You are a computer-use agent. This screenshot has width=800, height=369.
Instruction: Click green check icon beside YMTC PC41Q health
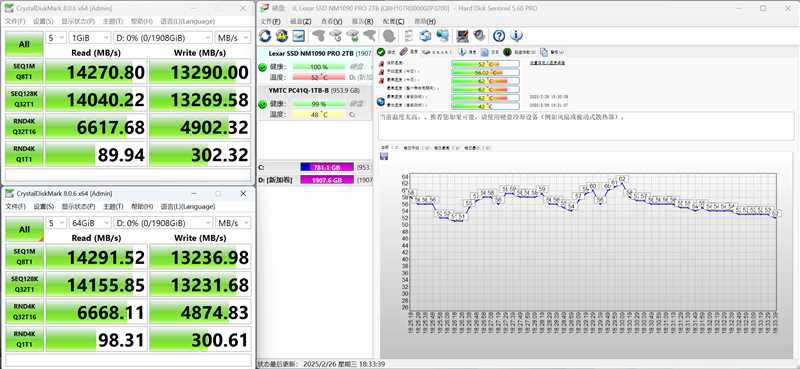point(262,104)
